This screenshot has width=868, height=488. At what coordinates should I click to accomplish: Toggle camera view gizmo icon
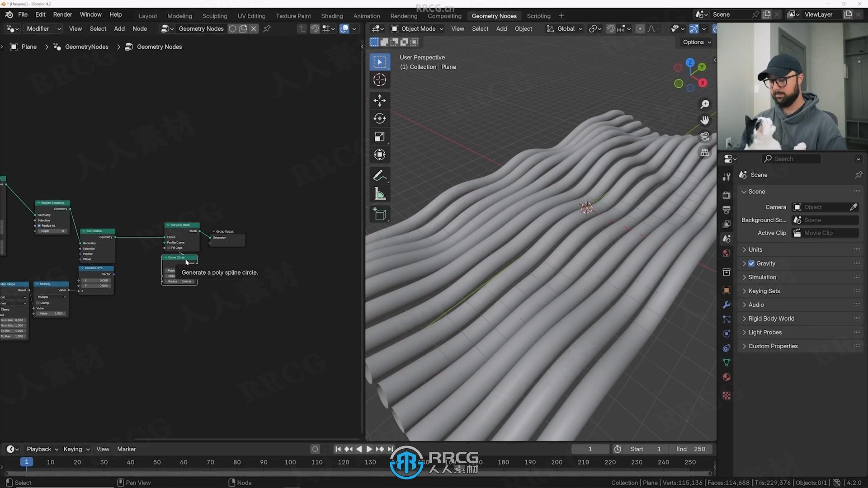705,136
